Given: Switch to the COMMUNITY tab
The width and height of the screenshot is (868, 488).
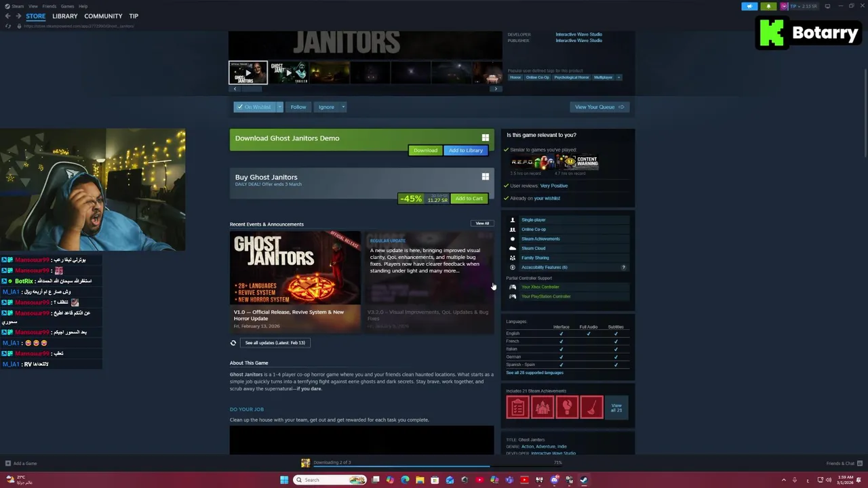Looking at the screenshot, I should click(103, 16).
